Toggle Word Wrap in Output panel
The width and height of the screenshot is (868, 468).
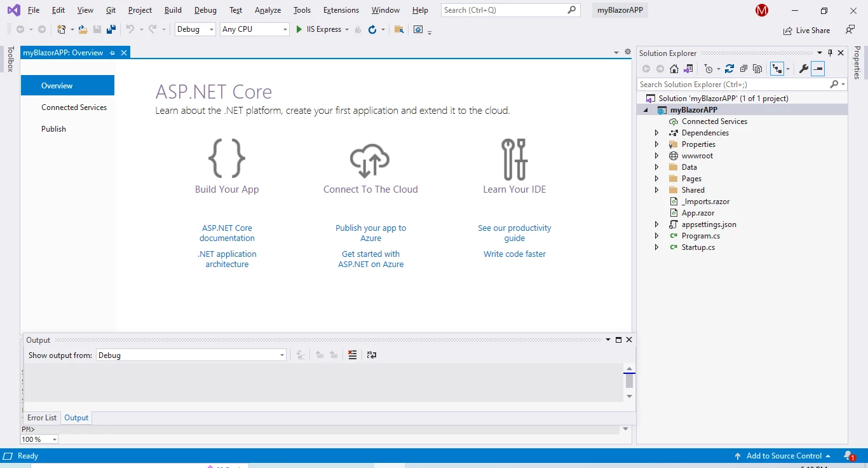pyautogui.click(x=372, y=355)
